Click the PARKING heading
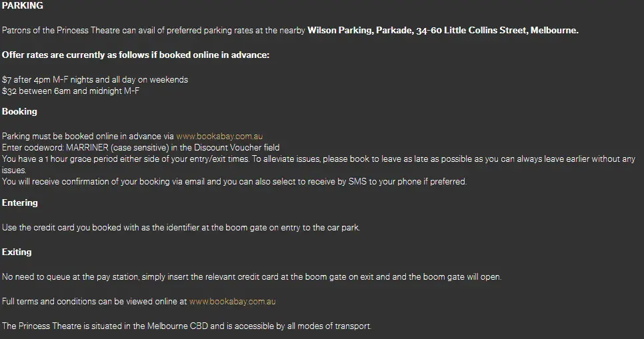644x339 pixels. click(x=23, y=5)
